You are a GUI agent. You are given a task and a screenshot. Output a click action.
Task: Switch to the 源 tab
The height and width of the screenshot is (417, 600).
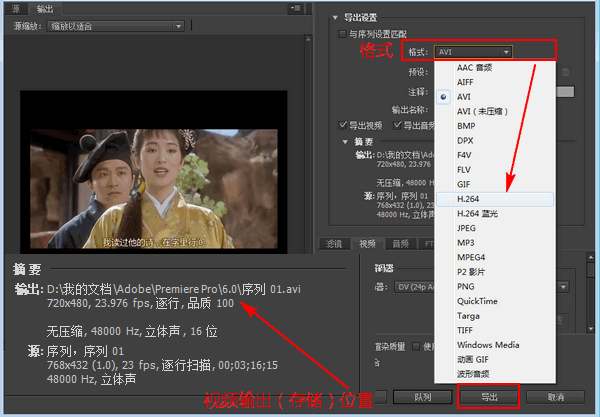[x=16, y=8]
